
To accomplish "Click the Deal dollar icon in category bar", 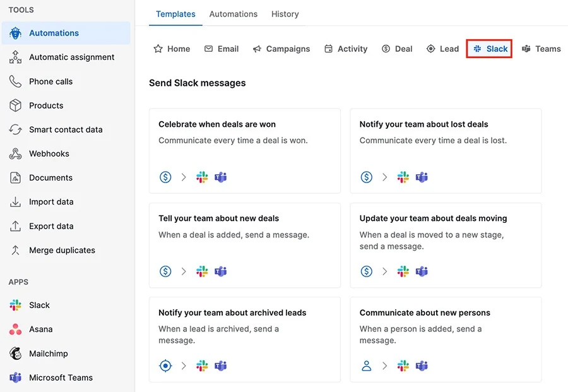I will tap(386, 49).
